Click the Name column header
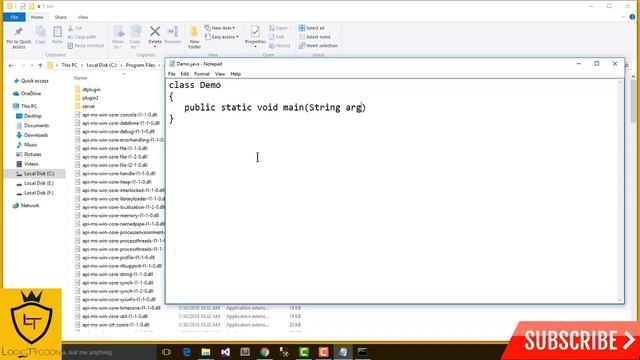 80,78
